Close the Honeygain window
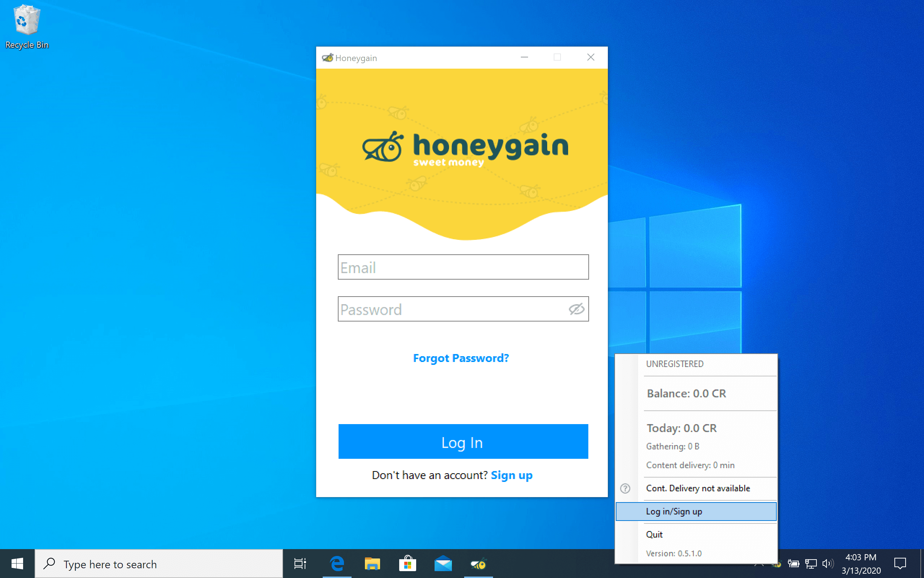Image resolution: width=924 pixels, height=578 pixels. point(590,57)
